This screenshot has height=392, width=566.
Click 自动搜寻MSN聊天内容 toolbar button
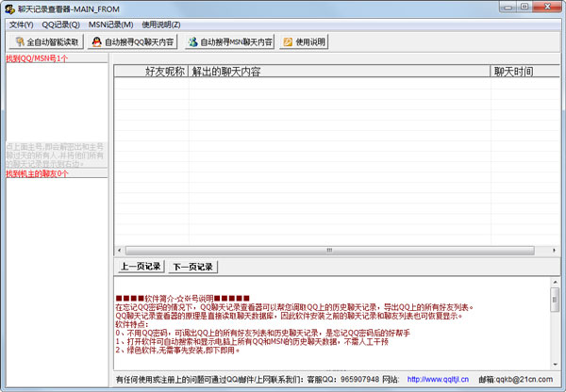click(230, 41)
